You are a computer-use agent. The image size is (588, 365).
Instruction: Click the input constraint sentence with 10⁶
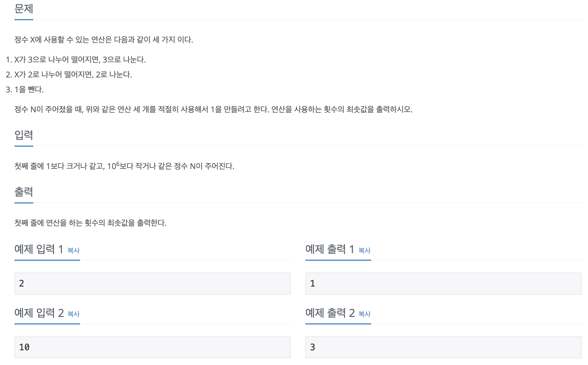[x=124, y=166]
